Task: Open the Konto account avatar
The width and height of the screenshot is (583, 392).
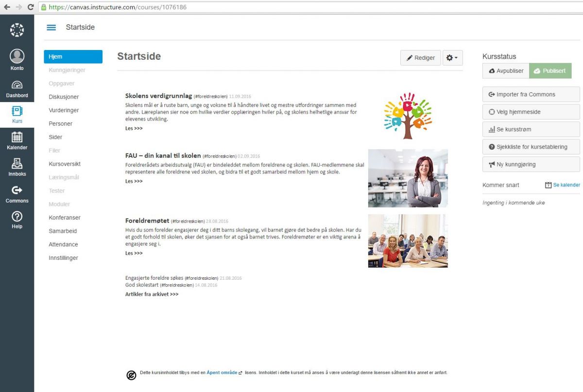Action: pyautogui.click(x=17, y=57)
